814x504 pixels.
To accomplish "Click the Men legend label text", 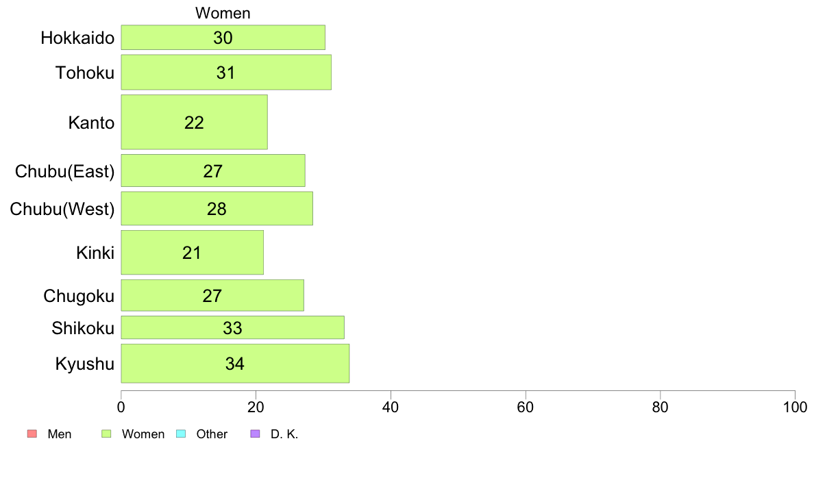I will 59,434.
